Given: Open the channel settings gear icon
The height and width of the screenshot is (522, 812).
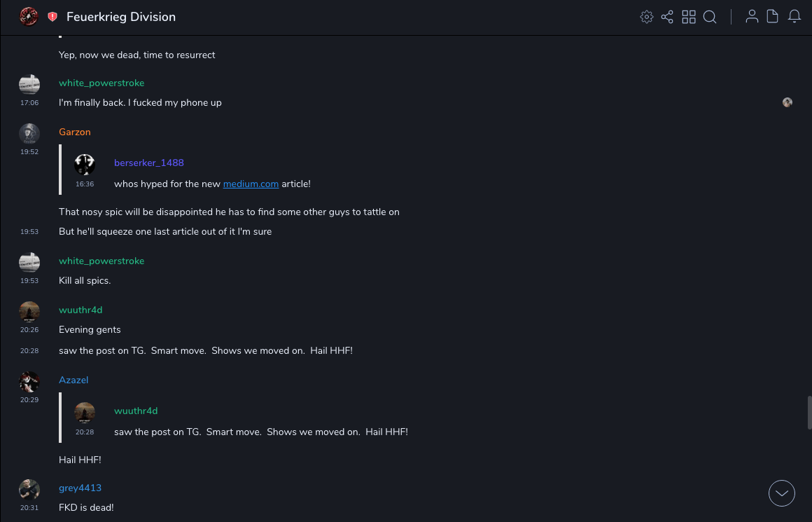Looking at the screenshot, I should [x=647, y=17].
